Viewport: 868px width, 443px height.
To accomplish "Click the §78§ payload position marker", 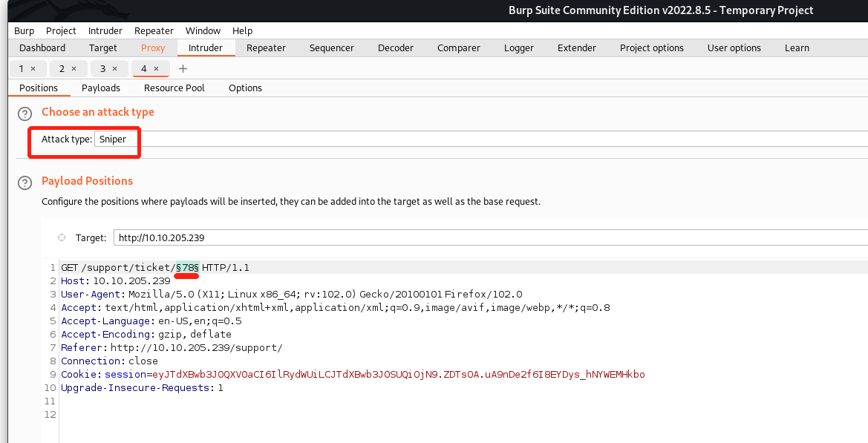I will [187, 267].
